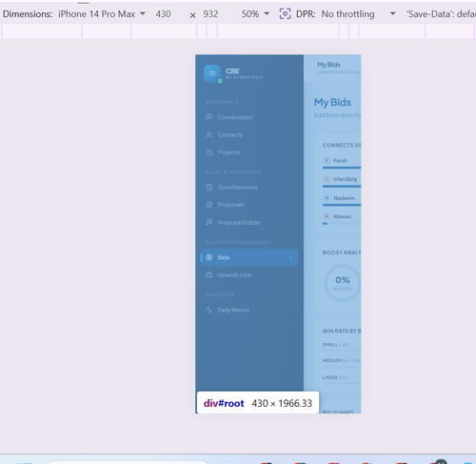Viewport: 476px width, 464px height.
Task: Click the Bids dollar icon
Action: (x=209, y=257)
